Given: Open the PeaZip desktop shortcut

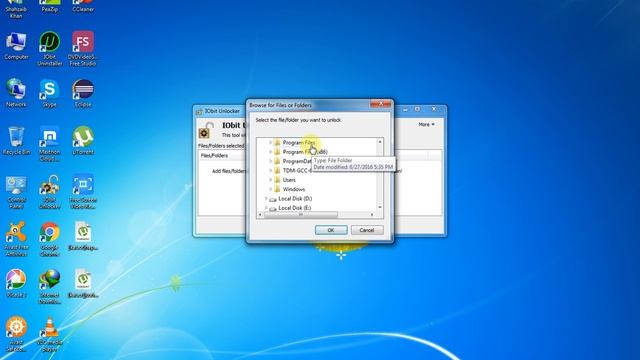Looking at the screenshot, I should click(49, 6).
